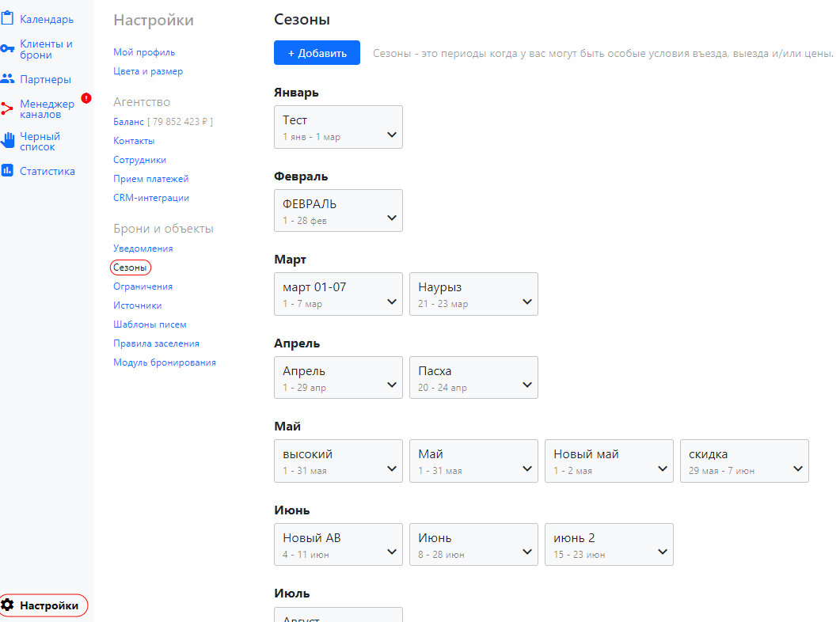Click the Calendar clipboard icon
The width and height of the screenshot is (840, 622).
(7, 18)
